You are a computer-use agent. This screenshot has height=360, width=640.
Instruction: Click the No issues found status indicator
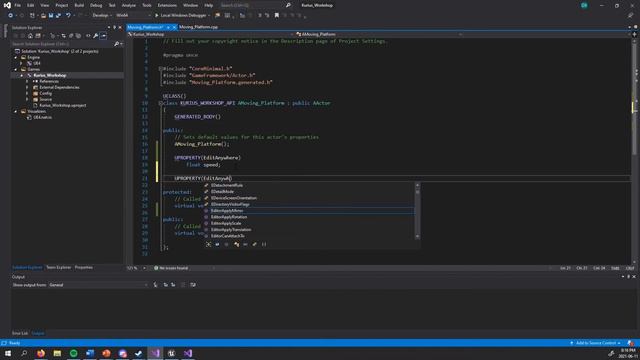click(171, 268)
